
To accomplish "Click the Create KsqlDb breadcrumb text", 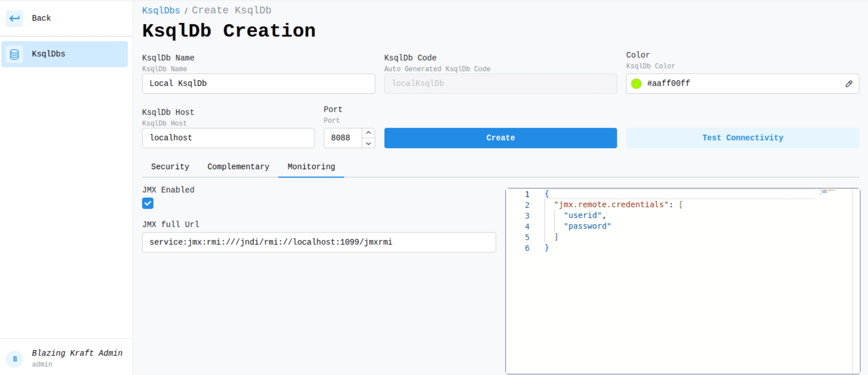I will pos(232,10).
